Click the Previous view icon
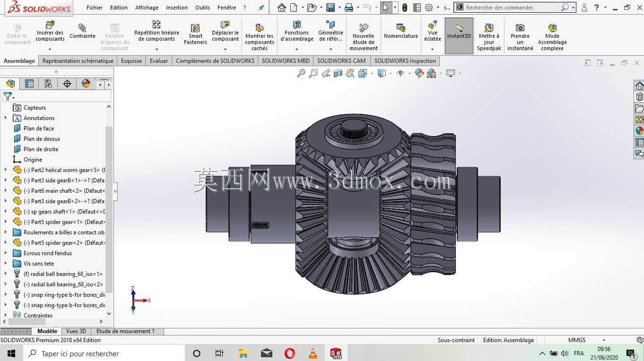This screenshot has height=361, width=644. pos(325,73)
